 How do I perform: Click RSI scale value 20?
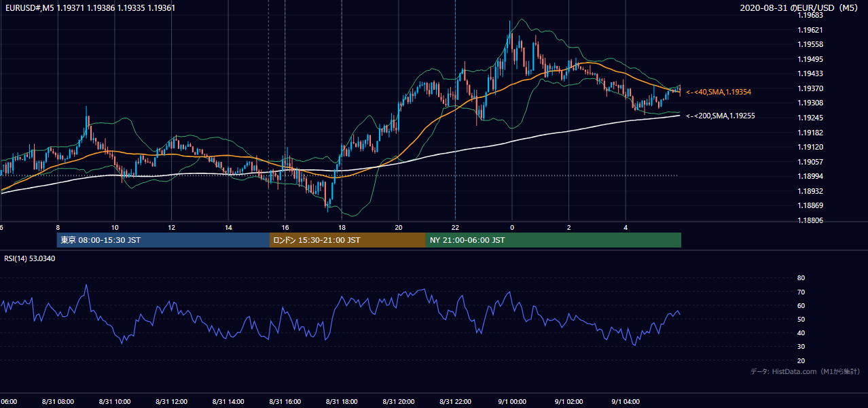[801, 360]
